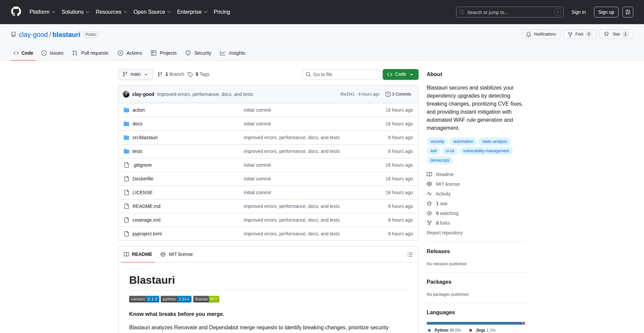The height and width of the screenshot is (333, 644).
Task: Click the Notifications bell button
Action: (541, 34)
